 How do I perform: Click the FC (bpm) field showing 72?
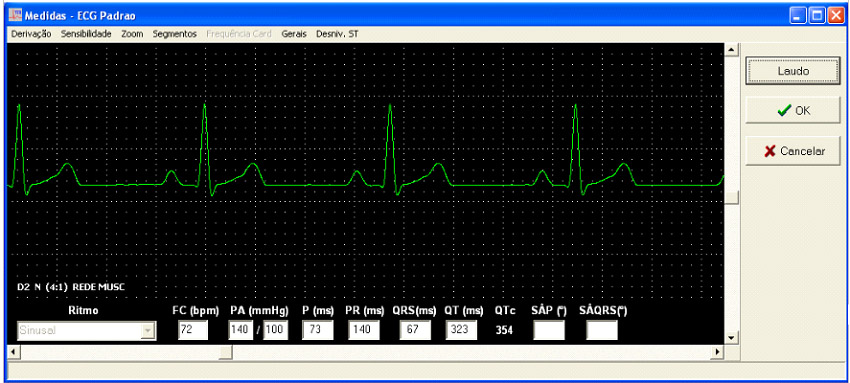pyautogui.click(x=193, y=330)
